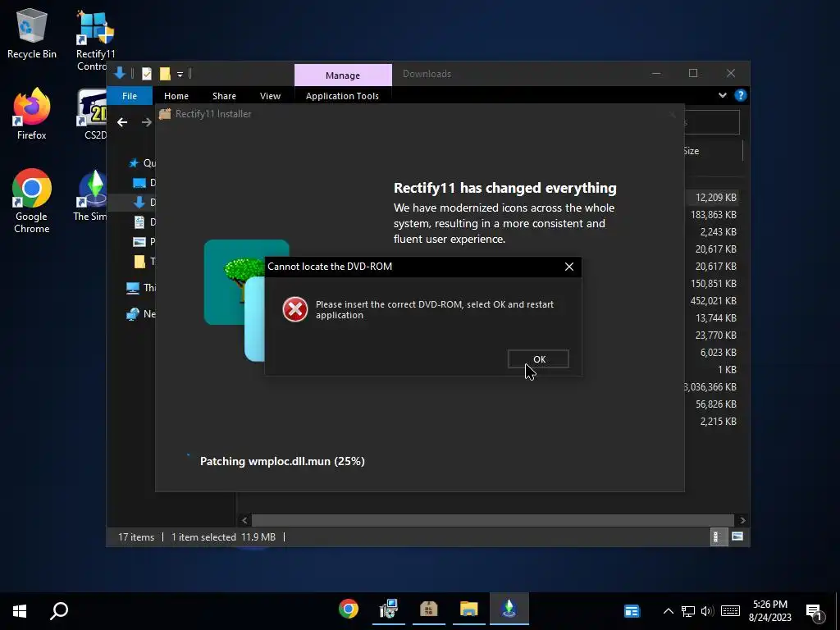The width and height of the screenshot is (840, 630).
Task: Select the Pictures item in the navigation pane
Action: [144, 242]
